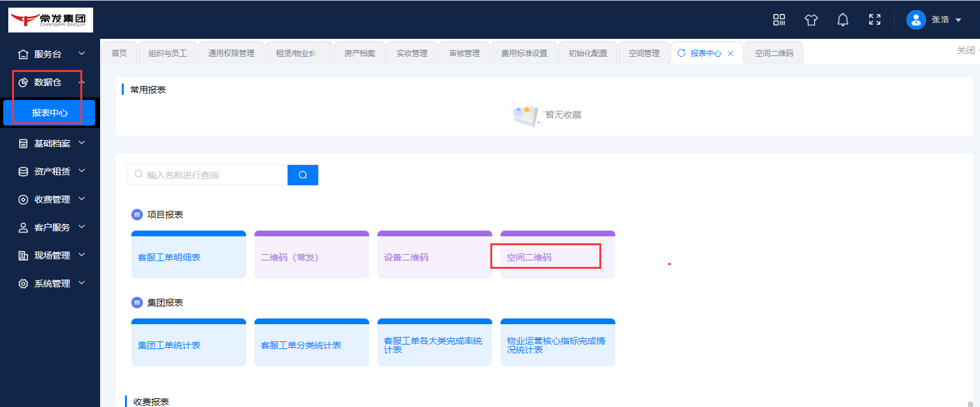Click the report name search input field

214,175
